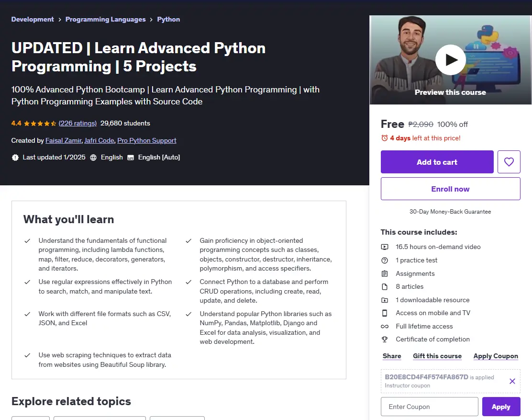
Task: Click the struck-through ₱2,090 price
Action: coord(421,124)
